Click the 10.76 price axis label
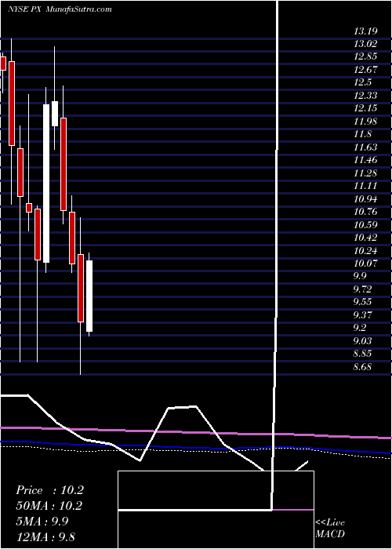Screen dimensions: 392x549 [x=365, y=212]
